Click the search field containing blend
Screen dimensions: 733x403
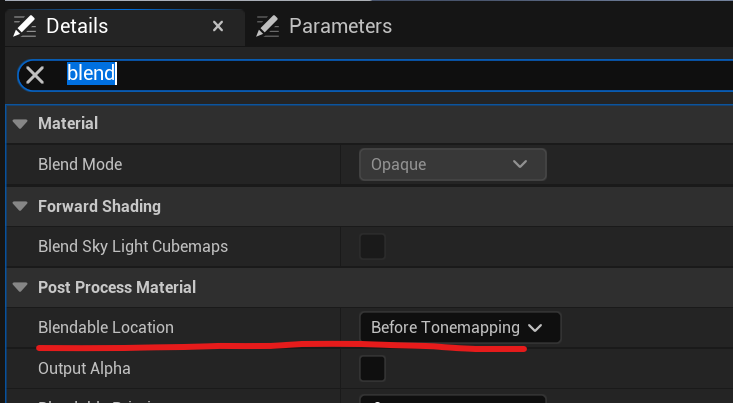pyautogui.click(x=400, y=74)
